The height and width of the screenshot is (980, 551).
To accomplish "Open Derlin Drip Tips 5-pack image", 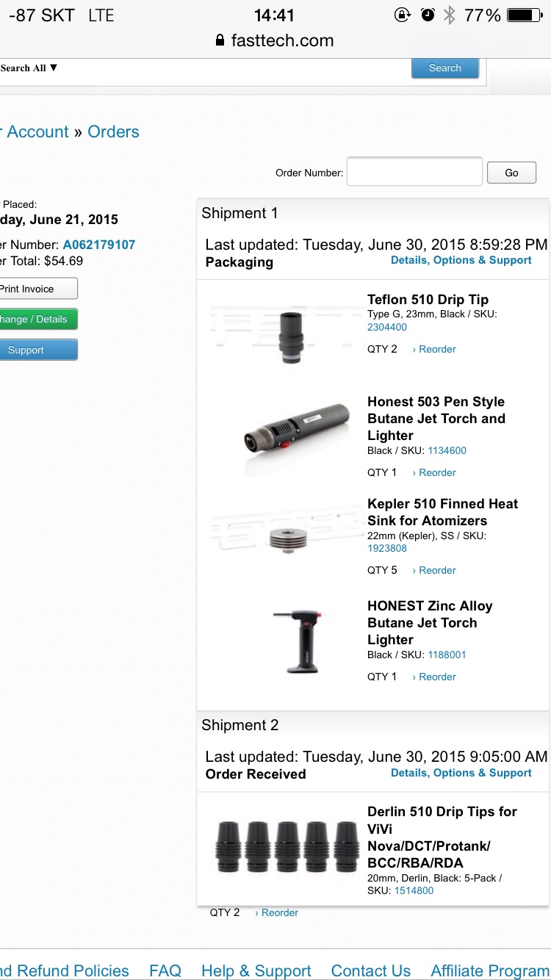I will [x=283, y=846].
